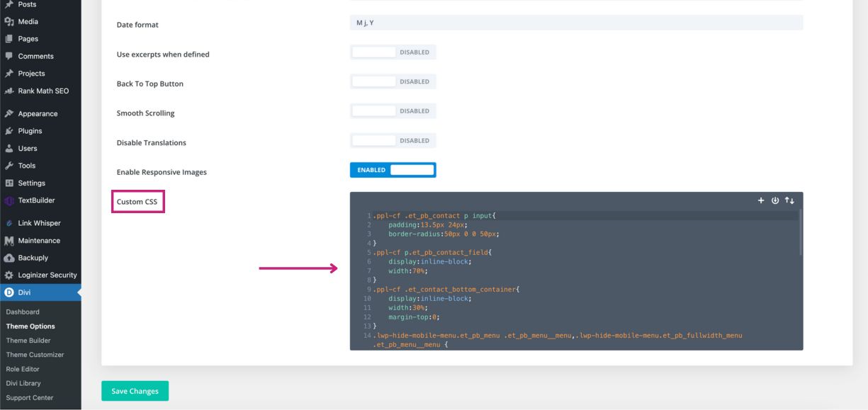Go to Divi Dashboard submenu
The image size is (868, 410).
pyautogui.click(x=23, y=312)
